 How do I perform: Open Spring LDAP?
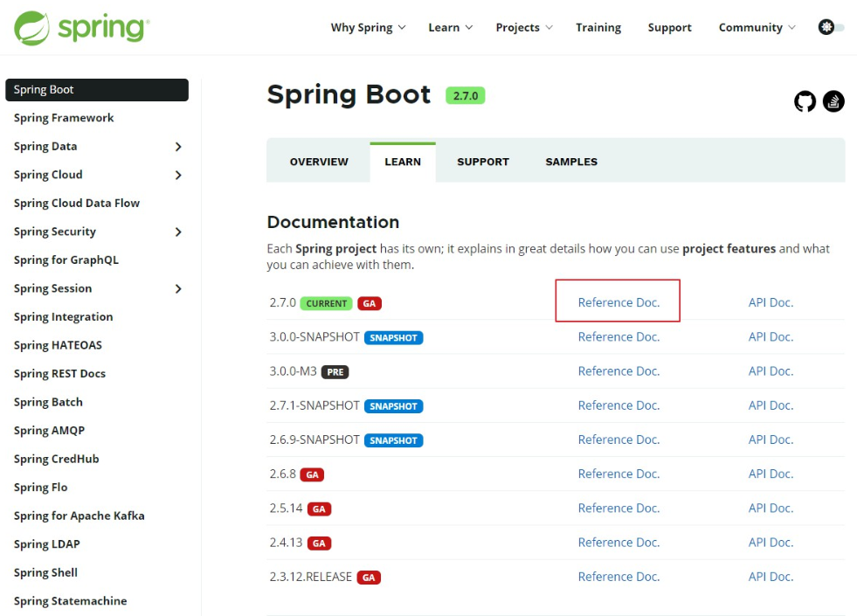tap(47, 544)
